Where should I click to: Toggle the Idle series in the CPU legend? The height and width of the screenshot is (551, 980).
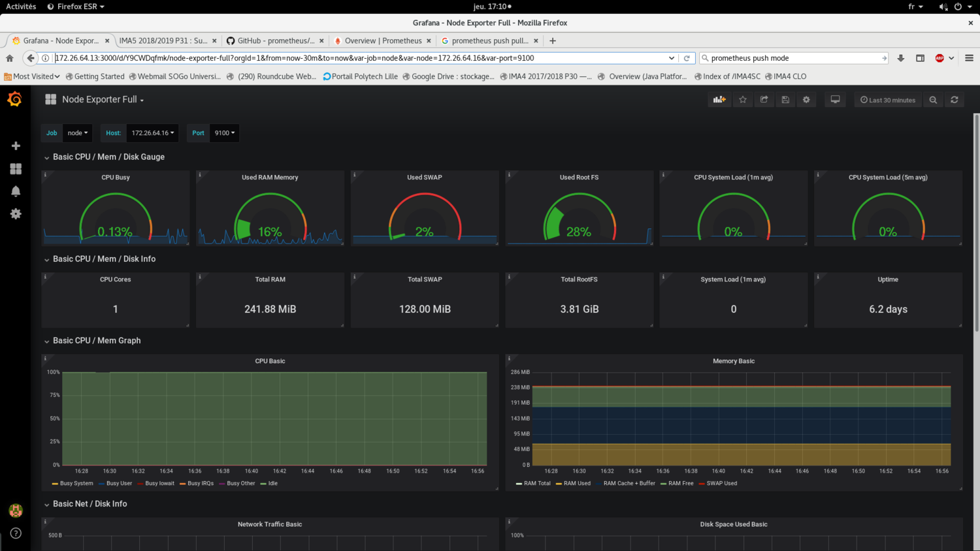point(272,484)
